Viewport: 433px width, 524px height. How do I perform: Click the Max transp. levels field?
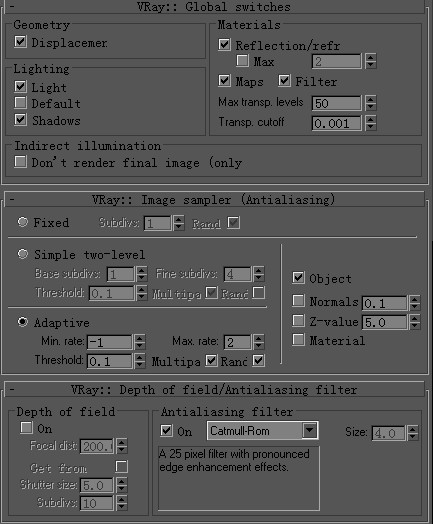[337, 103]
